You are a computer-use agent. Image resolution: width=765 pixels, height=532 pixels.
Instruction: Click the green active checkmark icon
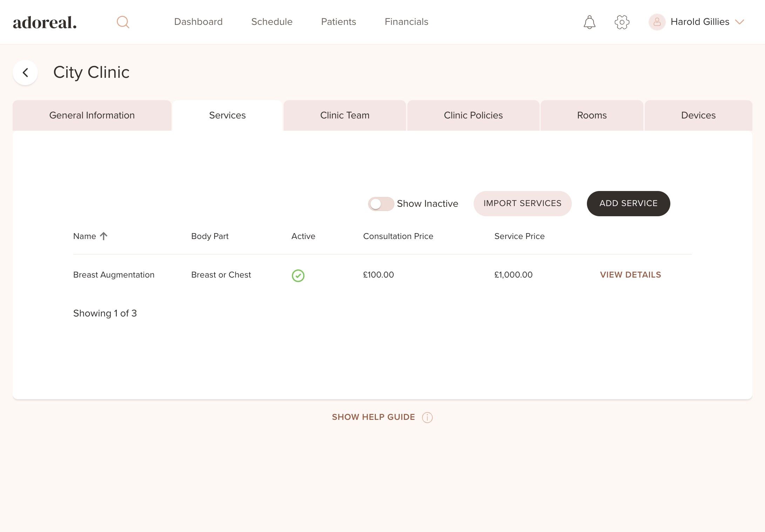[298, 275]
